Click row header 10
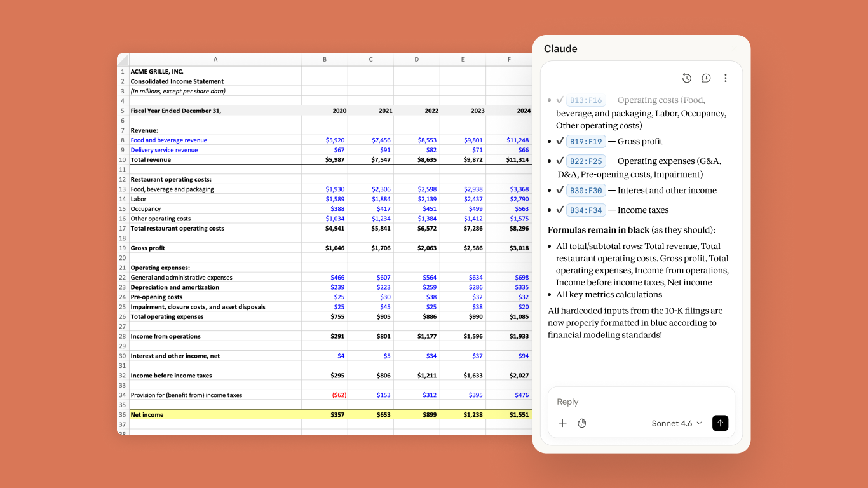The height and width of the screenshot is (488, 868). (123, 159)
